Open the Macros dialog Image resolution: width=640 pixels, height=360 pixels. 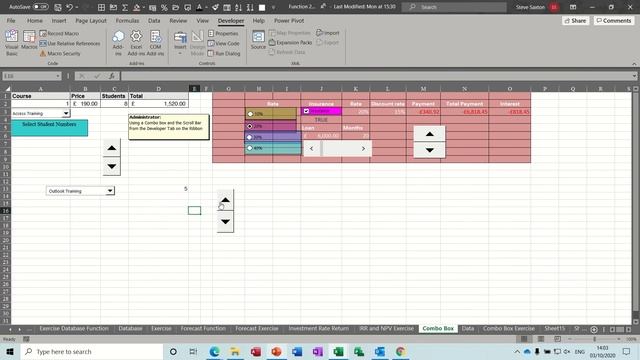(29, 40)
